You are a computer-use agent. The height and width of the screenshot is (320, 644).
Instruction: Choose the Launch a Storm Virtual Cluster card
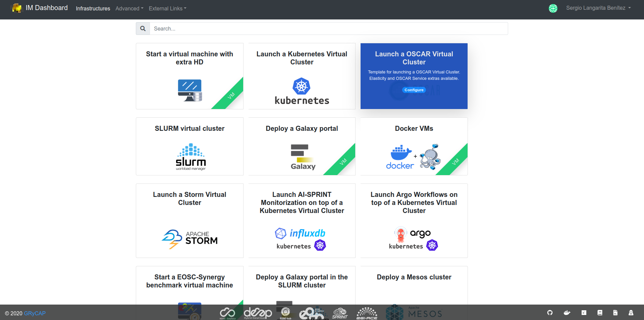click(190, 220)
